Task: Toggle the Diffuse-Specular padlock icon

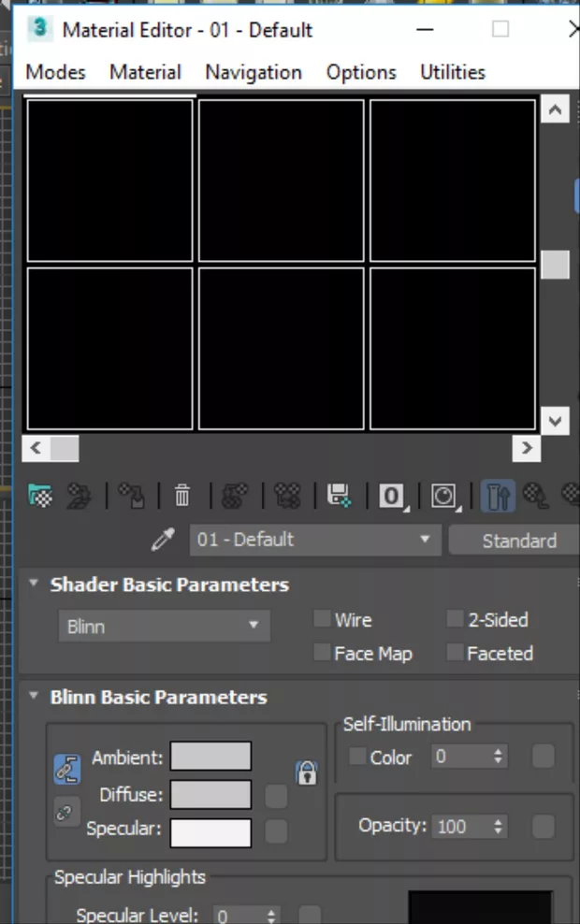Action: tap(306, 772)
